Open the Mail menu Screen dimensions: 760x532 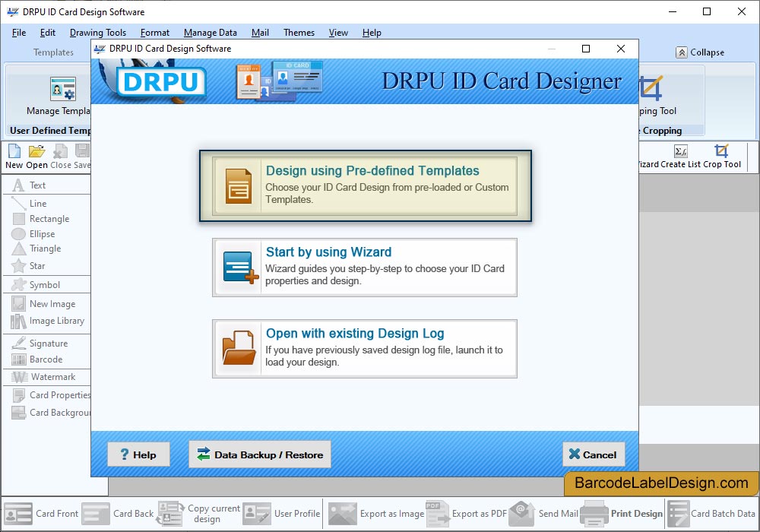[260, 33]
